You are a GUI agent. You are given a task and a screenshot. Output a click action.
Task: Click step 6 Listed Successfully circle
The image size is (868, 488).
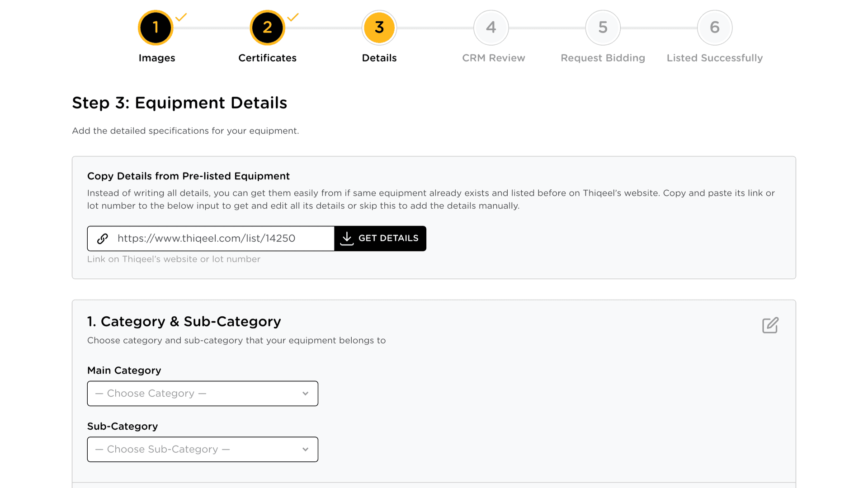point(714,28)
